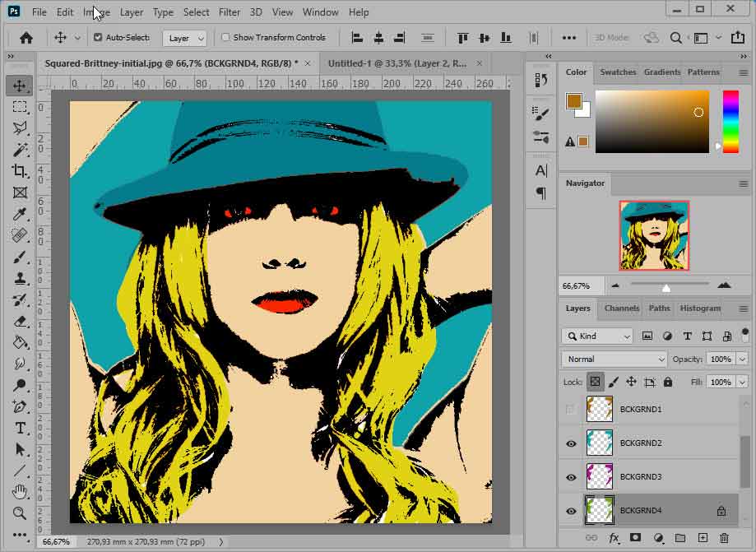Select the Eyedropper tool
The width and height of the screenshot is (756, 552).
[x=20, y=214]
